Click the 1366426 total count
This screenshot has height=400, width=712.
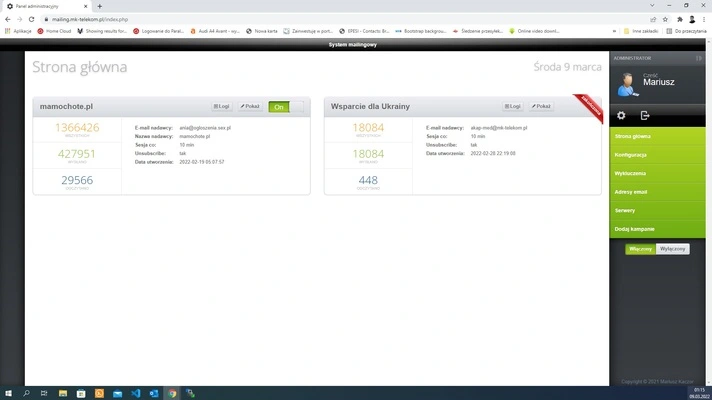[x=77, y=128]
